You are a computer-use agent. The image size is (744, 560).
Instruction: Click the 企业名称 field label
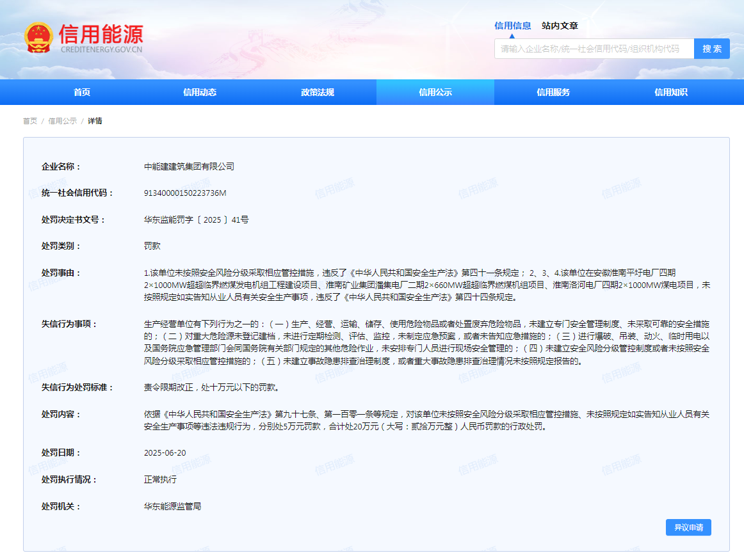point(61,166)
